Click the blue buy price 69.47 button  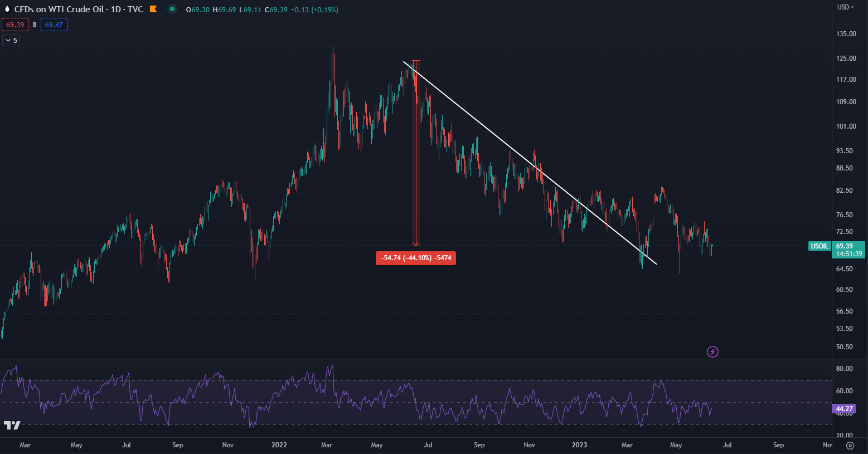[x=54, y=25]
